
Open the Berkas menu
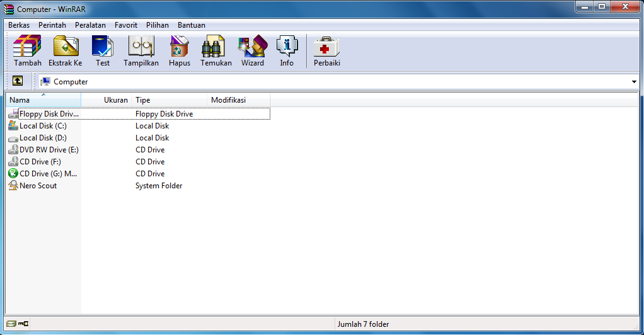click(19, 25)
